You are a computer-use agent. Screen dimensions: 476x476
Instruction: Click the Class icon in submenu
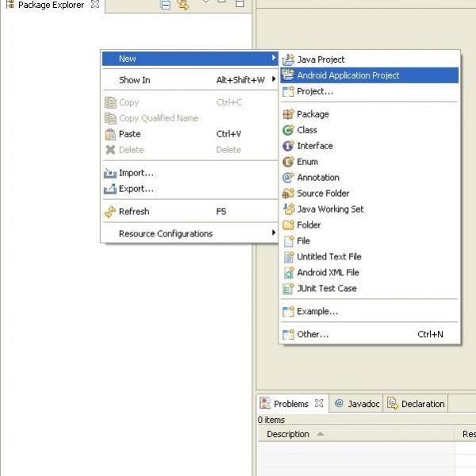tap(288, 130)
